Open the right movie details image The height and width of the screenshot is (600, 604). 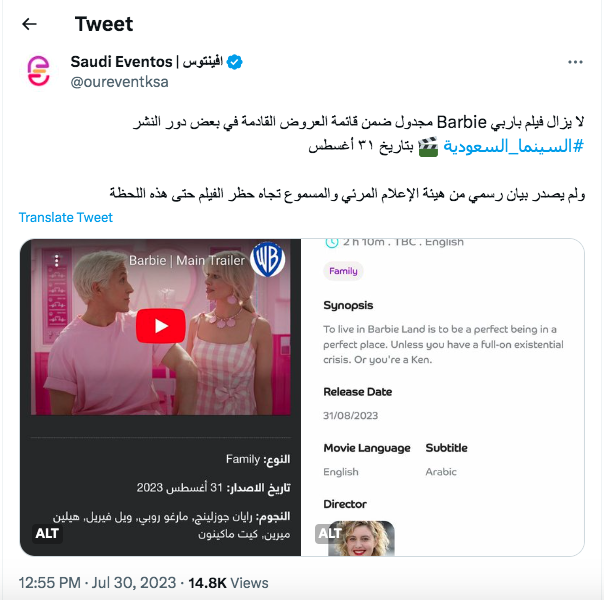point(443,397)
